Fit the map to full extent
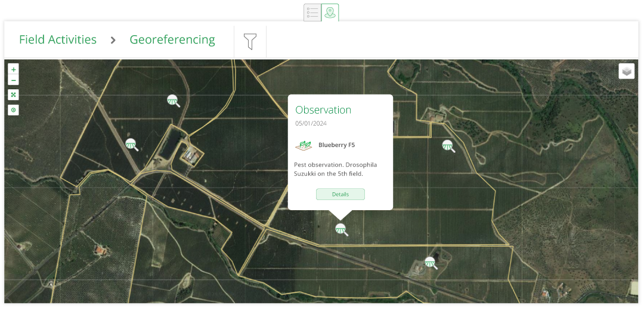 pos(14,95)
